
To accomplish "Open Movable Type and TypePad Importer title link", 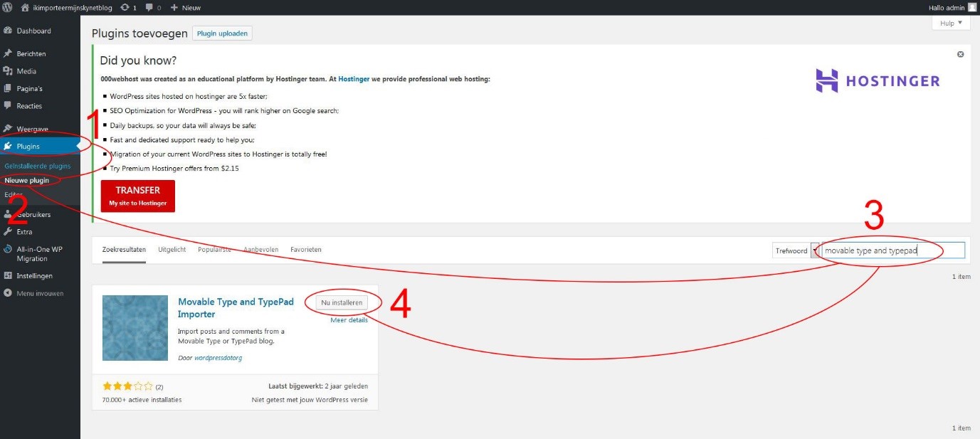I will tap(236, 308).
